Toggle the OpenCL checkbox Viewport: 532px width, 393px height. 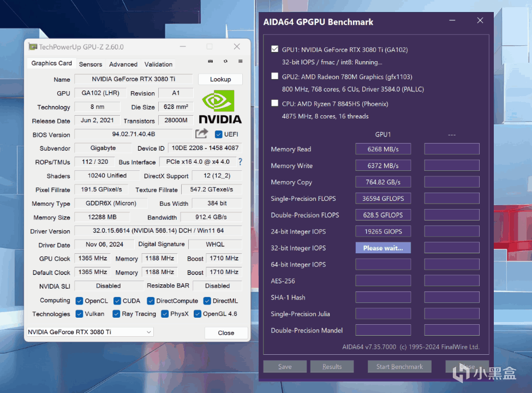tap(80, 301)
